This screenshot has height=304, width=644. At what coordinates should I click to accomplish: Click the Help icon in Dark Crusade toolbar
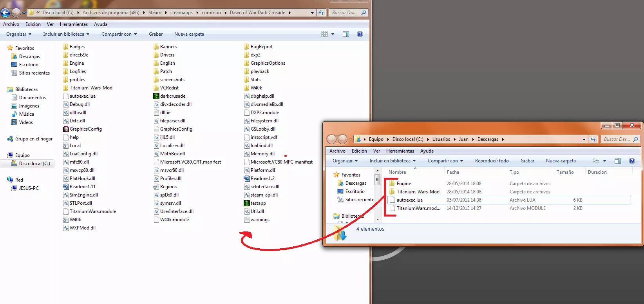pyautogui.click(x=360, y=34)
